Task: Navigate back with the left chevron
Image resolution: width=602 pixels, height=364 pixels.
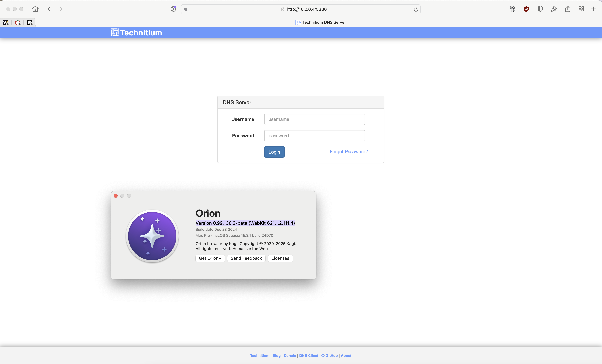Action: 49,9
